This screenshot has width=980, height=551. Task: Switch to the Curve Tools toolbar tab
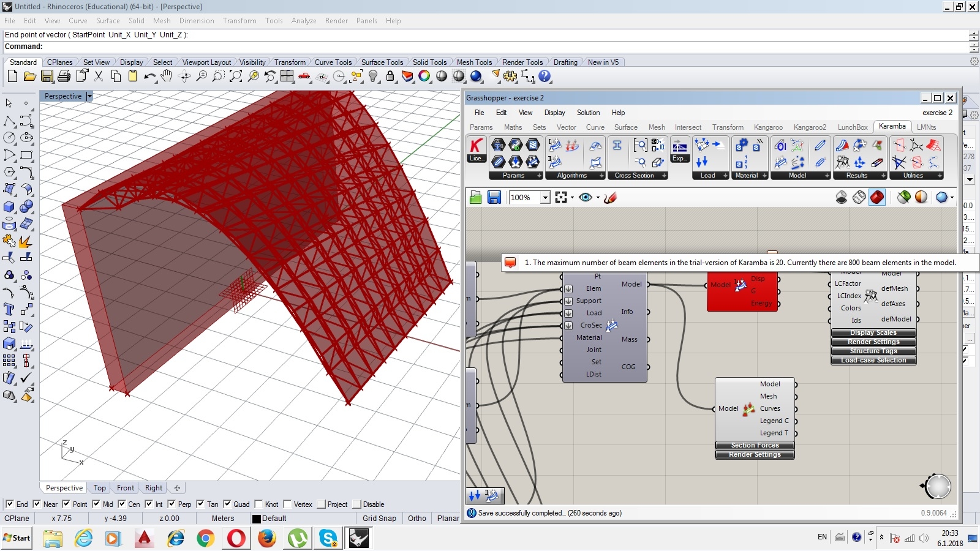(333, 62)
